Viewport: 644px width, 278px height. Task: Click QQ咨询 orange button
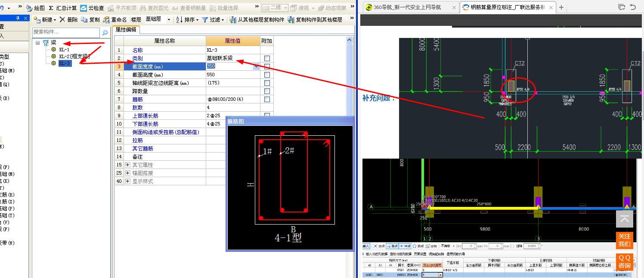625,261
